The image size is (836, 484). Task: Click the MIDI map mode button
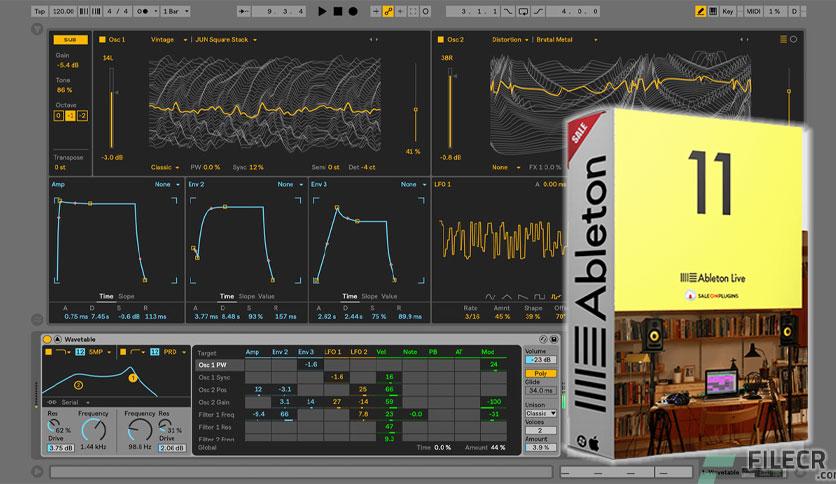753,11
